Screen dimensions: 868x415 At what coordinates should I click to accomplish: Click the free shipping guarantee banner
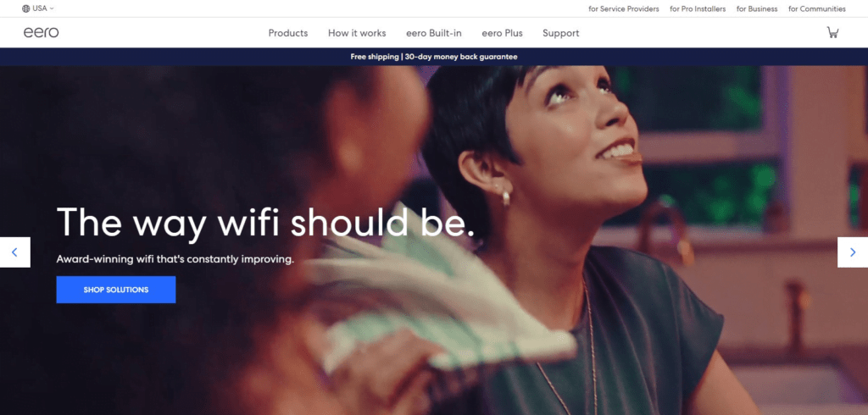434,57
